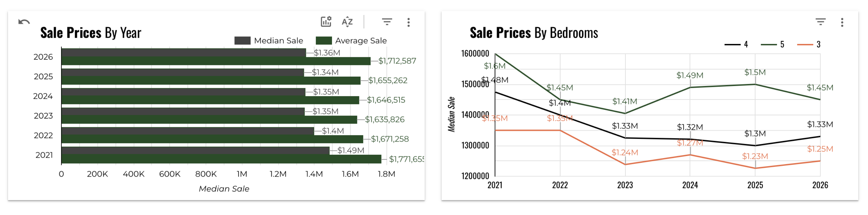868x215 pixels.
Task: Click the Average Sale legend label
Action: pyautogui.click(x=361, y=41)
